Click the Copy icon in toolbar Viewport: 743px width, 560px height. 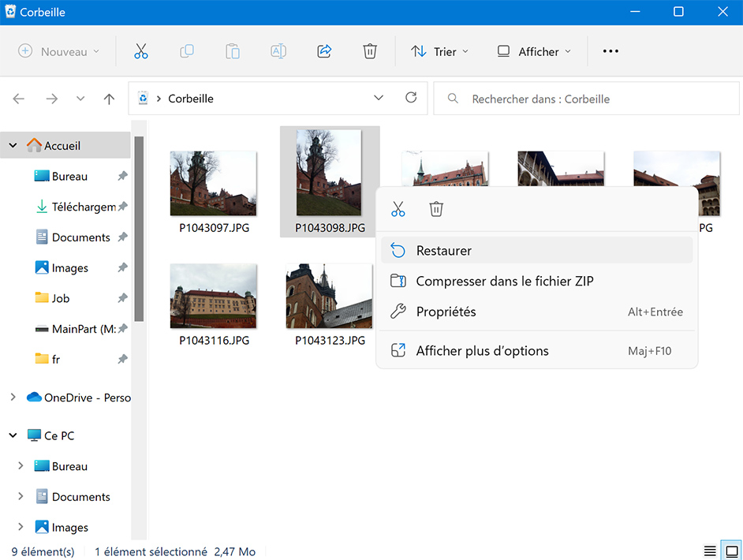pos(187,51)
